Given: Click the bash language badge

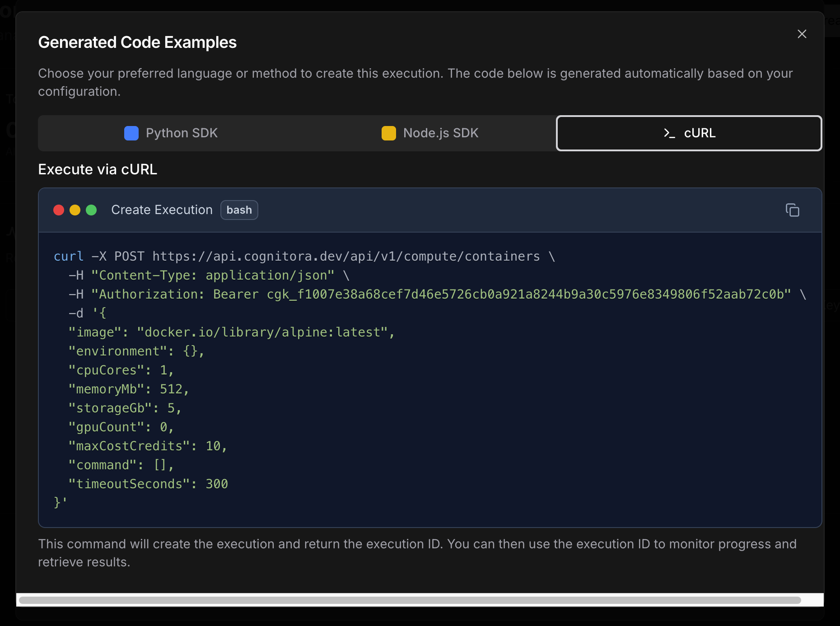Looking at the screenshot, I should 239,210.
